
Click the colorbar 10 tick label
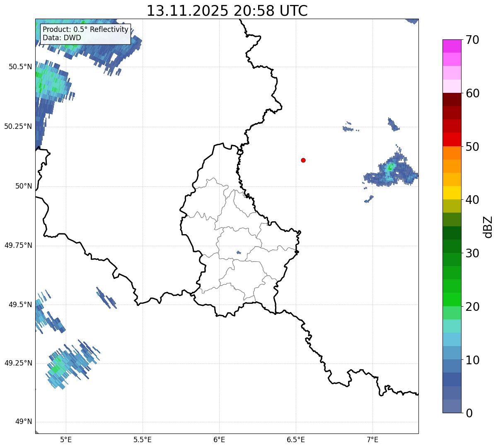pyautogui.click(x=472, y=360)
